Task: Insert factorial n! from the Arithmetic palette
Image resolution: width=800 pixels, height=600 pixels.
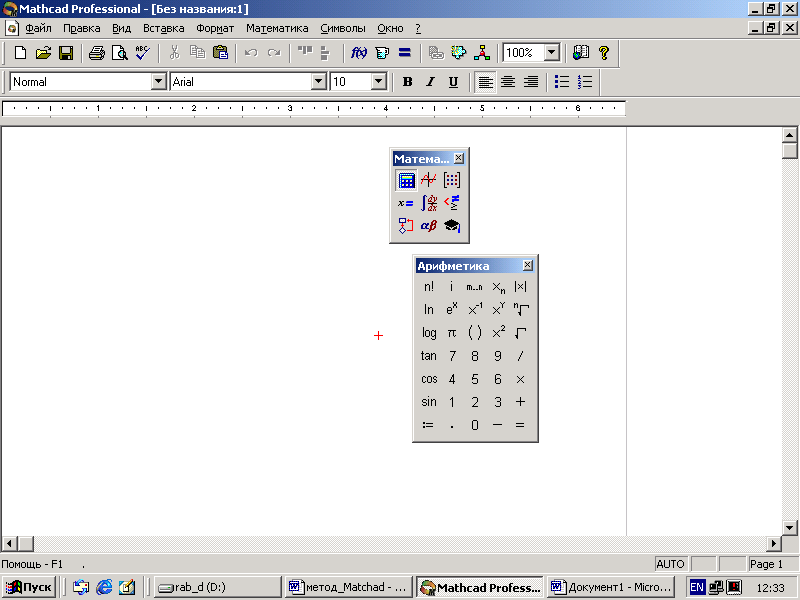Action: pyautogui.click(x=429, y=287)
